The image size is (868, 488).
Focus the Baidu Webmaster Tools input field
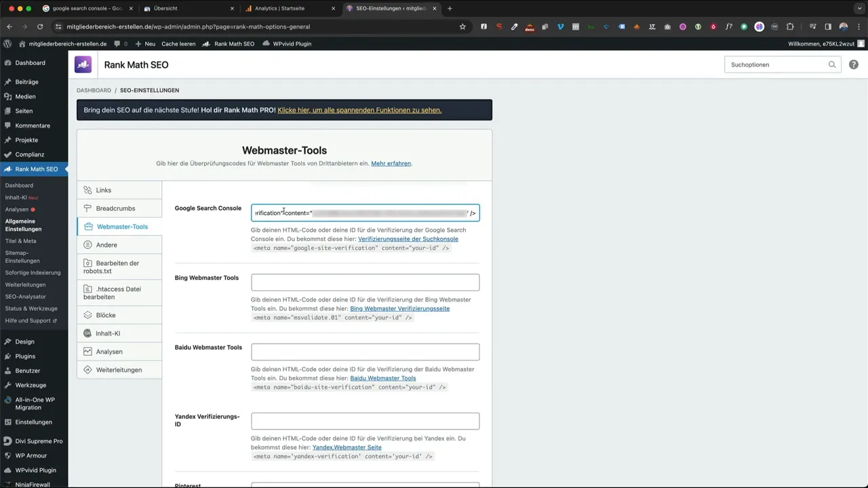[x=365, y=352]
